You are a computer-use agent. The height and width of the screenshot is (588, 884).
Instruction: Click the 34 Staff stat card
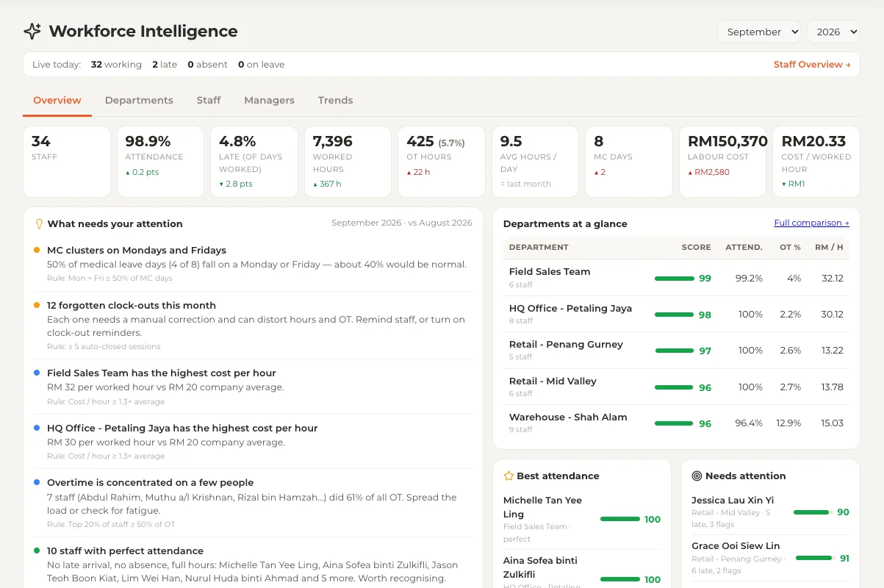(67, 162)
